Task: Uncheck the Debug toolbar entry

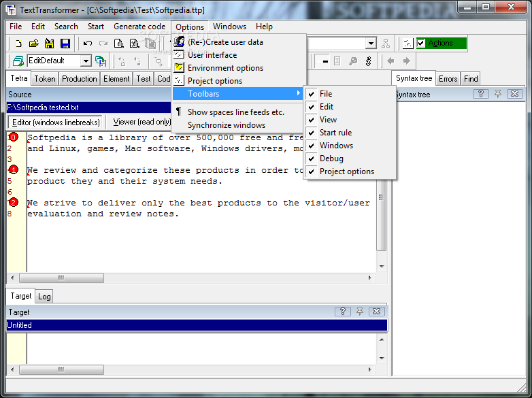Action: 350,159
